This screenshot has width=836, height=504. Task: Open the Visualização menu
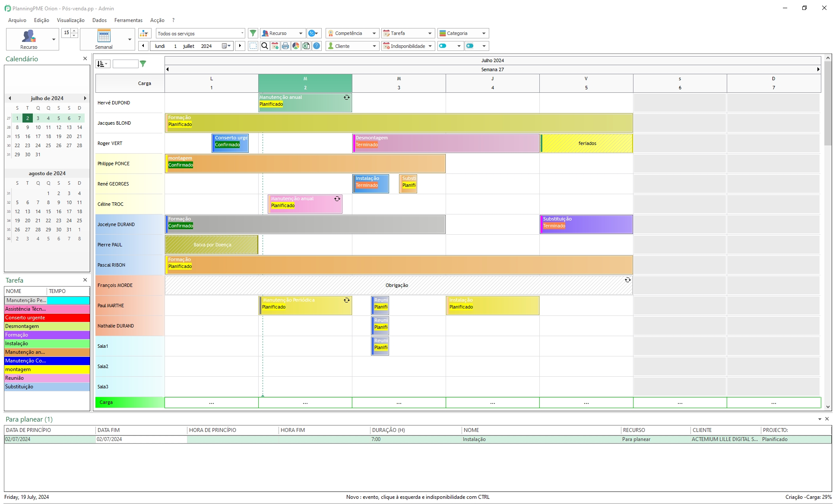[x=71, y=20]
